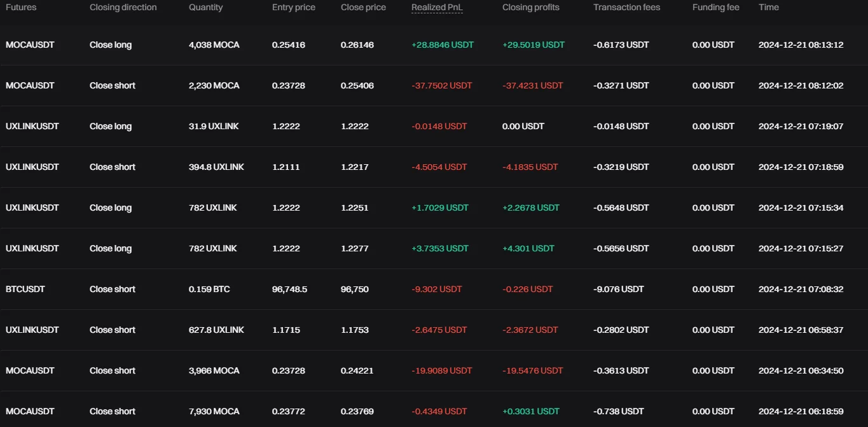Click the +28.8846 USDT realized PnL value
This screenshot has width=868, height=427.
[442, 45]
